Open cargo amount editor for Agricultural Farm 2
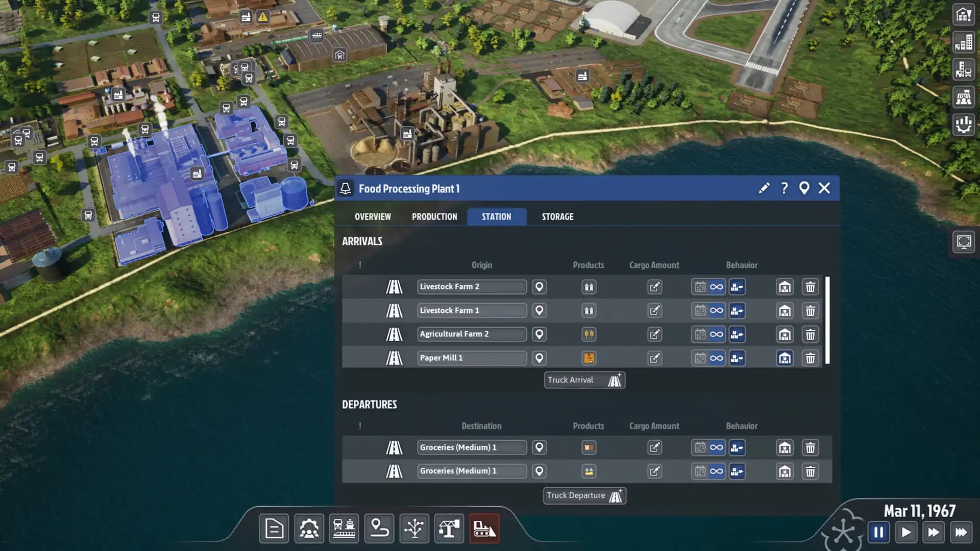This screenshot has height=551, width=980. click(x=655, y=334)
